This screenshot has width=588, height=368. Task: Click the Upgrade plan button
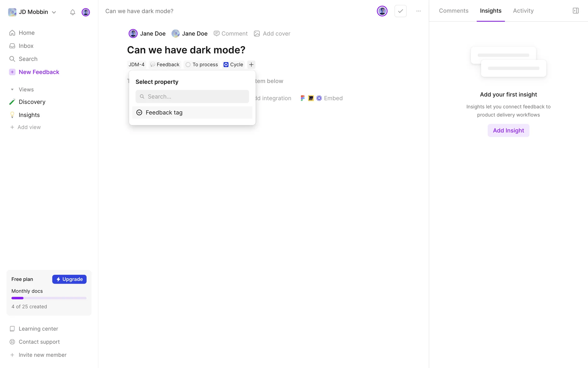pyautogui.click(x=69, y=279)
